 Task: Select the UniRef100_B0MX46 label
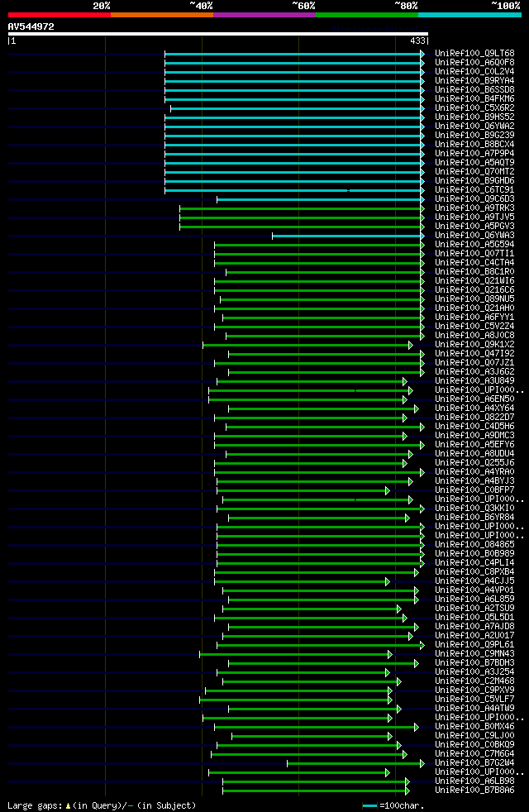[x=474, y=727]
